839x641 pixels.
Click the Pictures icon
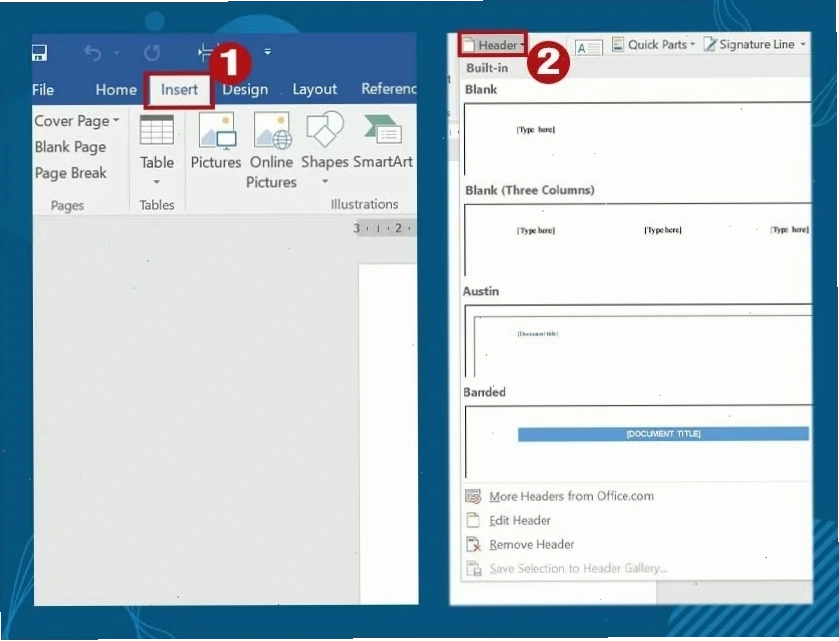tap(217, 130)
